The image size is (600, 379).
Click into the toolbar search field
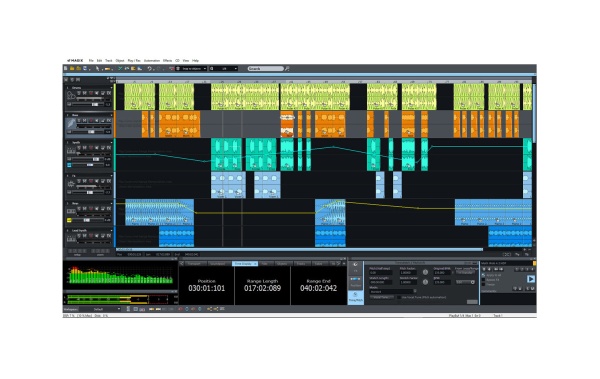click(266, 69)
